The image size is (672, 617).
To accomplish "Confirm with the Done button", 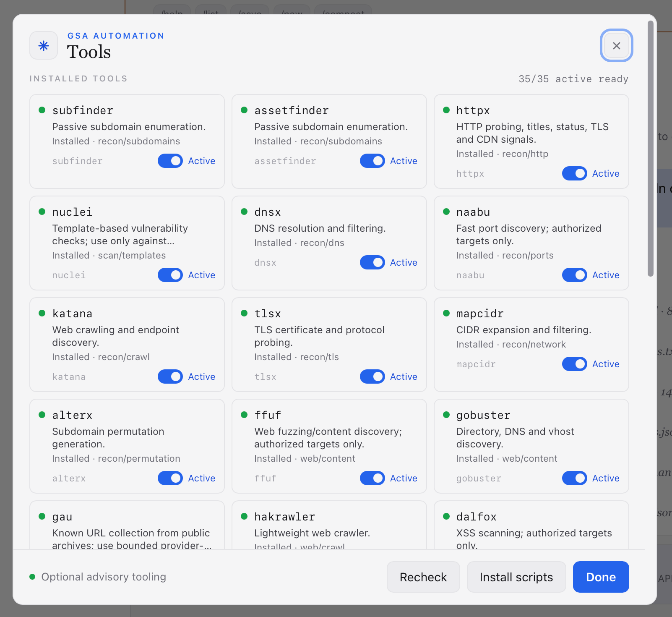I will [601, 577].
